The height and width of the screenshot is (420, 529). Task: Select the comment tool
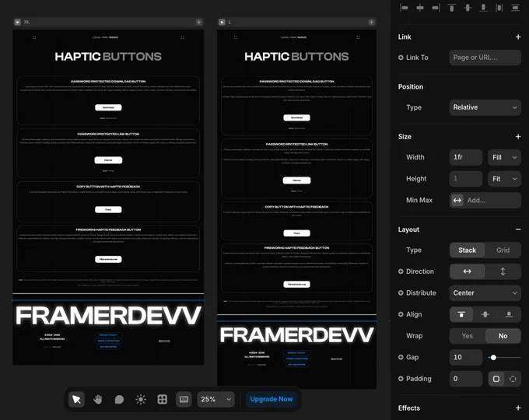119,400
